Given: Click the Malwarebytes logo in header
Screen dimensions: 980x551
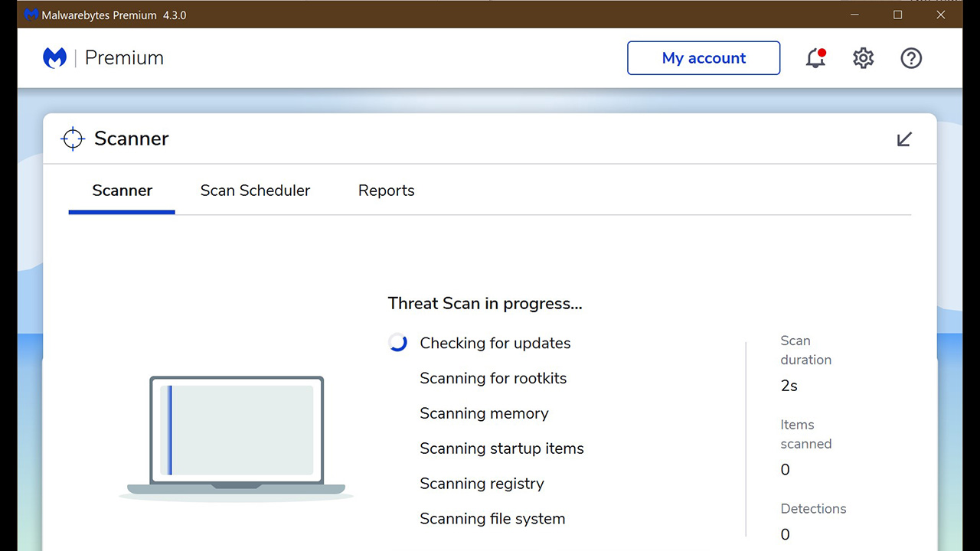Looking at the screenshot, I should coord(55,58).
